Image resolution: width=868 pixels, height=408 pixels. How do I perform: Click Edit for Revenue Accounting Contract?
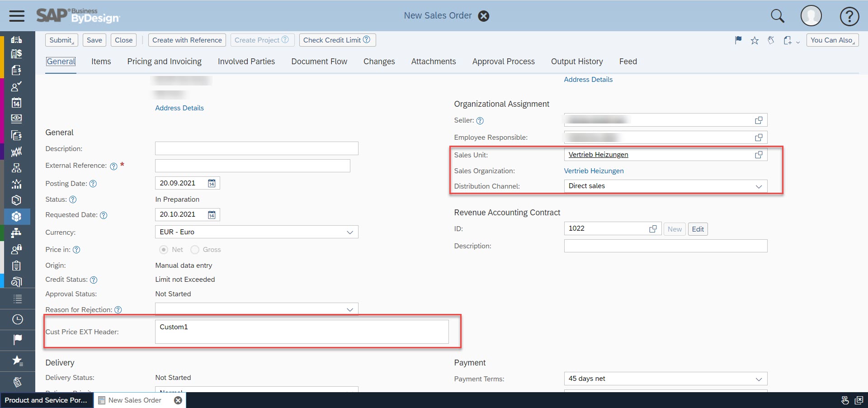(698, 229)
